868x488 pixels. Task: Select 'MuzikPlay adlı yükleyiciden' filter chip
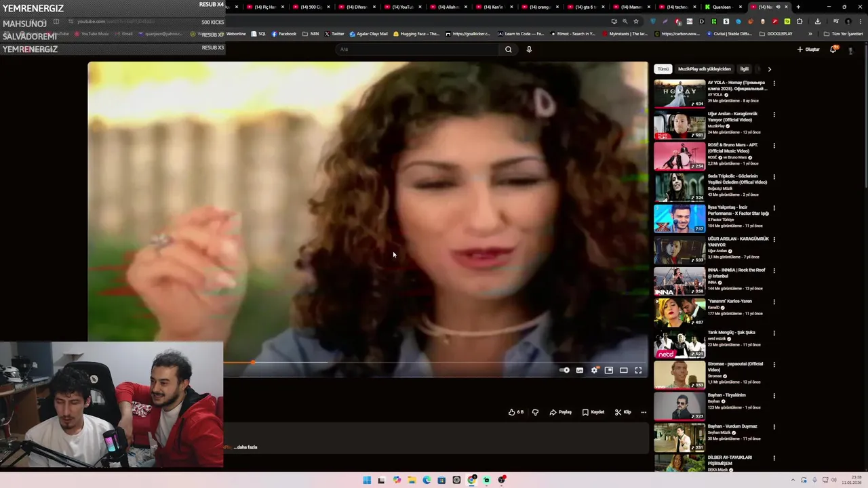pos(705,69)
